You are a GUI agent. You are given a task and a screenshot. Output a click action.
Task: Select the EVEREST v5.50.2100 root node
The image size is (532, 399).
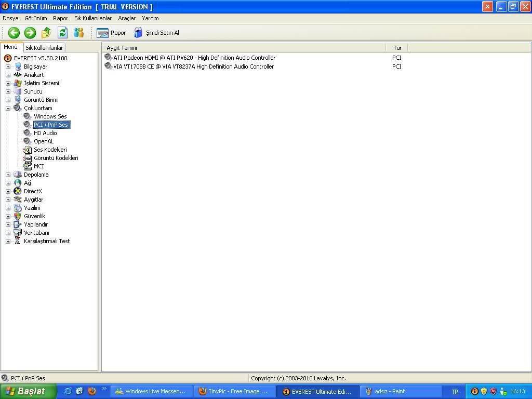pos(41,58)
